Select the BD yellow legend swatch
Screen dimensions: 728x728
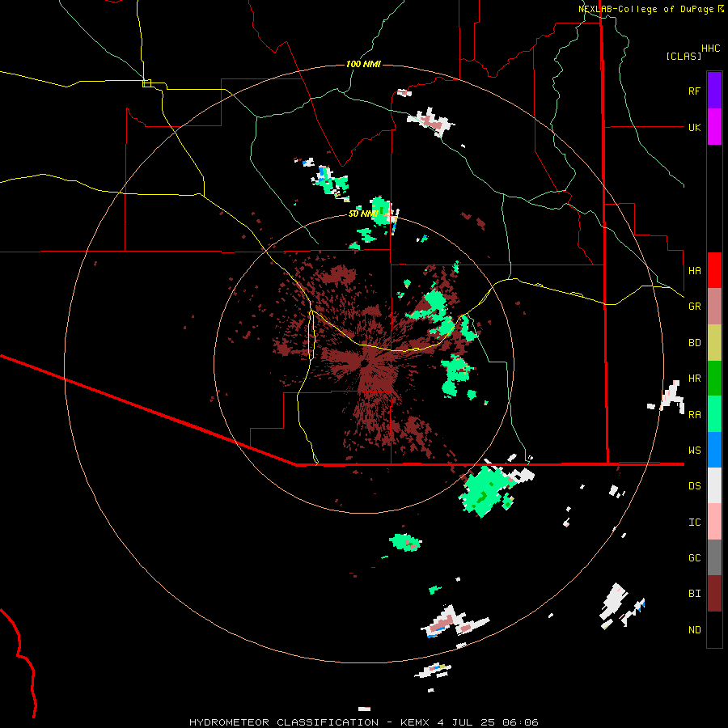(x=714, y=343)
